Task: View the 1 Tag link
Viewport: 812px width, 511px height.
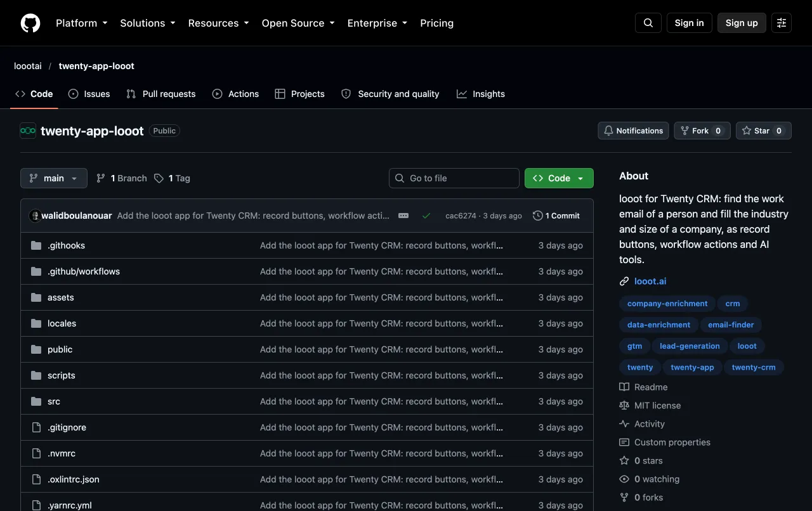Action: [x=172, y=178]
